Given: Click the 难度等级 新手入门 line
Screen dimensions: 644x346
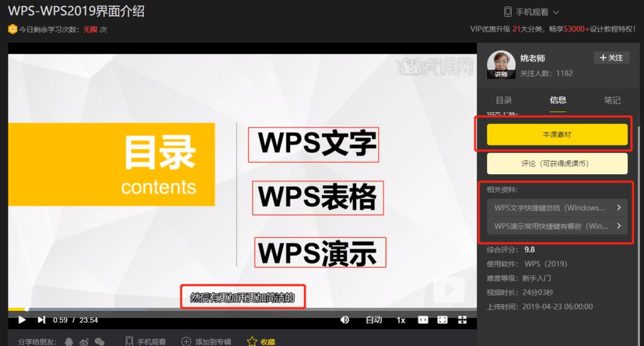Looking at the screenshot, I should 519,278.
